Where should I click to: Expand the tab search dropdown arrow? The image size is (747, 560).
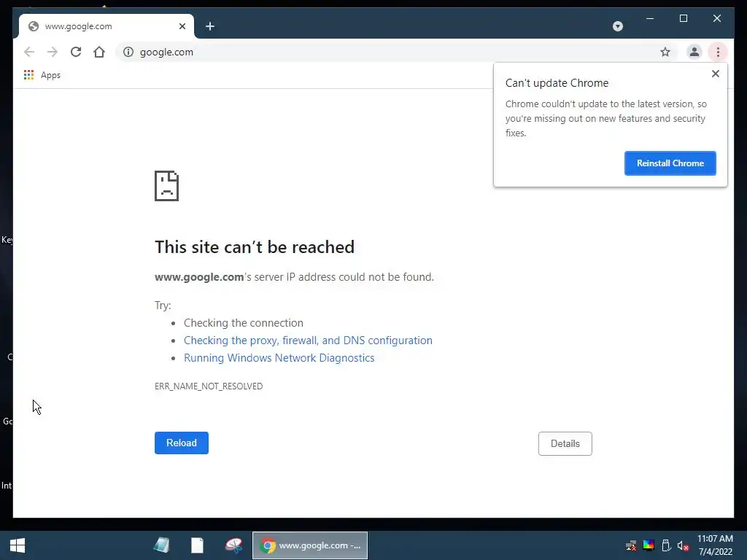click(x=617, y=26)
